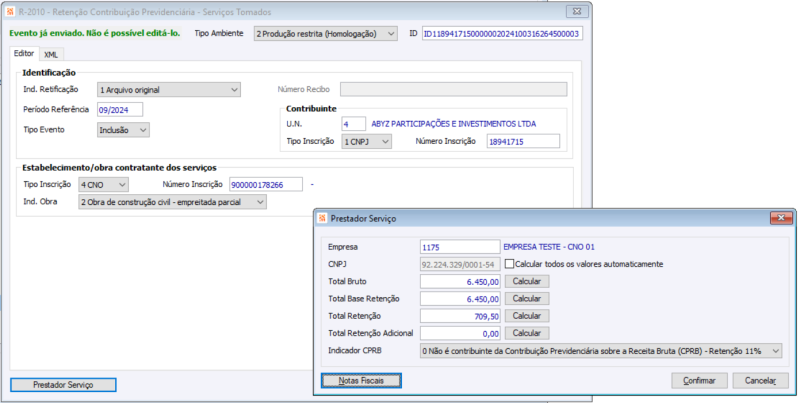Click the R-2010 window title bar icon

10,11
